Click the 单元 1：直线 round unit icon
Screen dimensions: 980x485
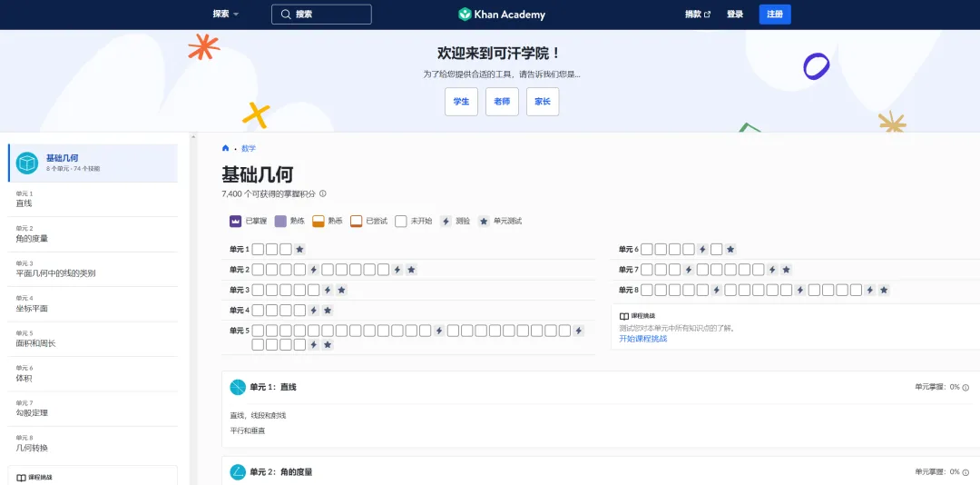(238, 388)
